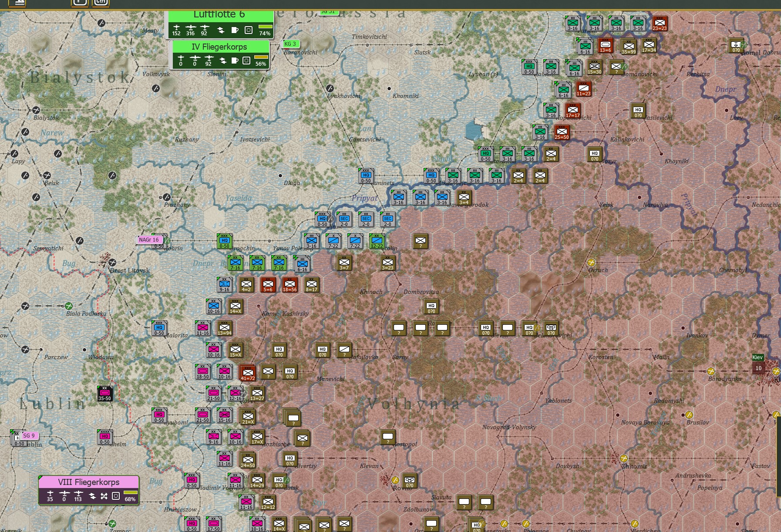781x532 pixels.
Task: Select the green HQ 0-50 near Drogichin
Action: pyautogui.click(x=224, y=241)
